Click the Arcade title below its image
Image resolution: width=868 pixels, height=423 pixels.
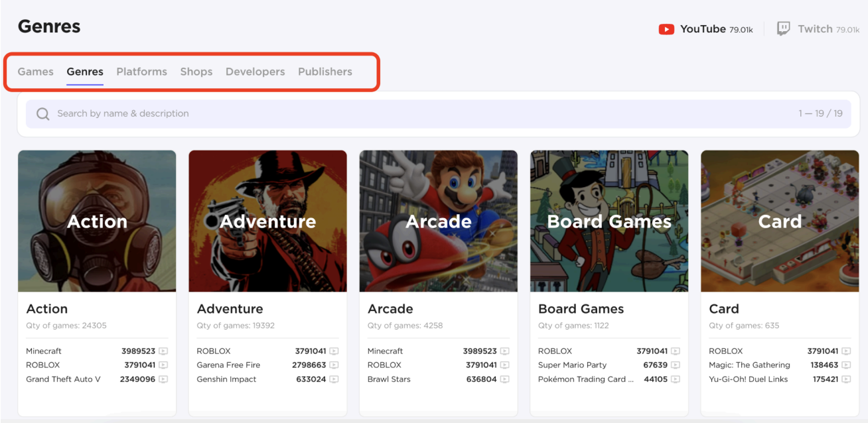pos(391,309)
